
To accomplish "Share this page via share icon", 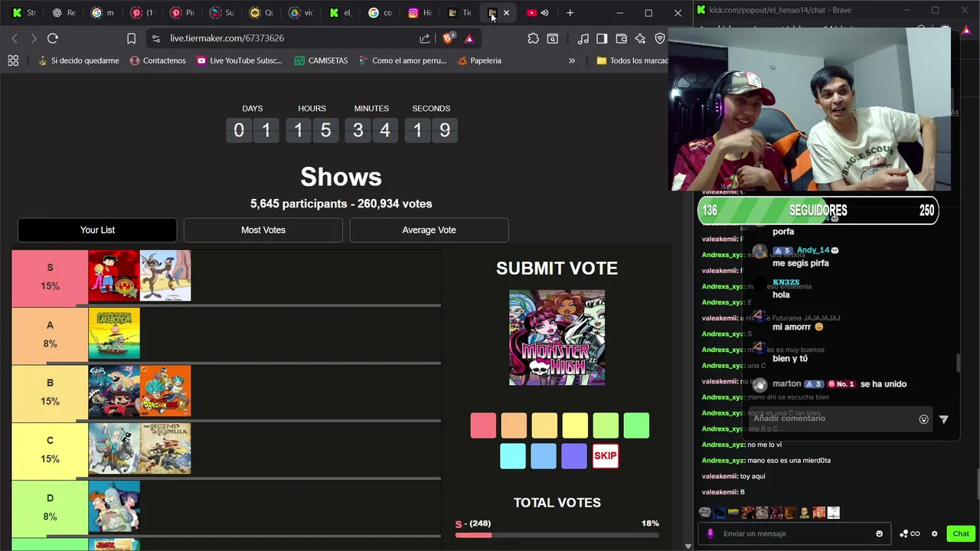I will [x=424, y=38].
